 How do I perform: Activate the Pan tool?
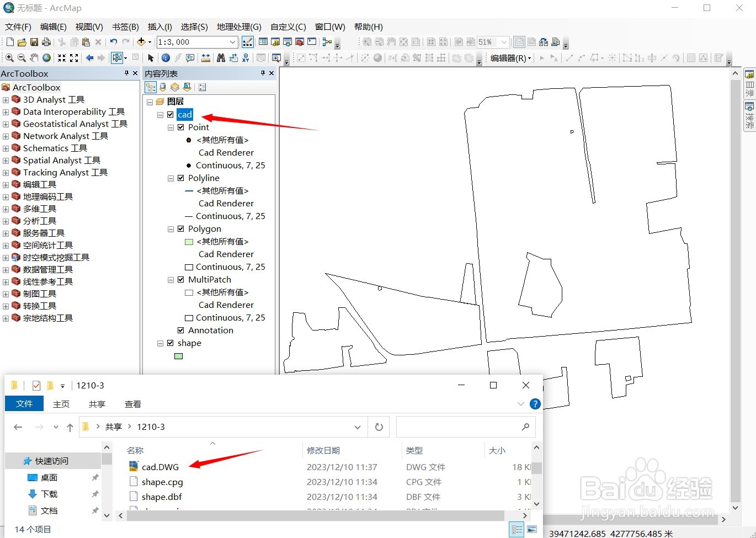[34, 57]
